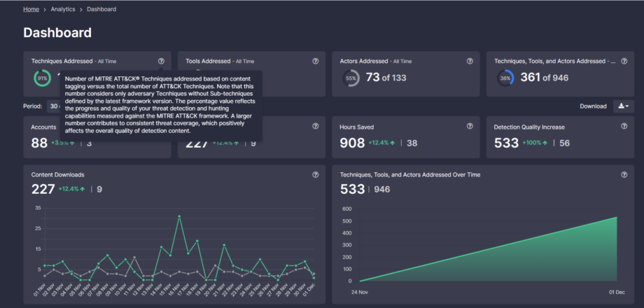Viewport: 644px width, 308px height.
Task: Click the Hours Saved help icon
Action: [x=470, y=127]
